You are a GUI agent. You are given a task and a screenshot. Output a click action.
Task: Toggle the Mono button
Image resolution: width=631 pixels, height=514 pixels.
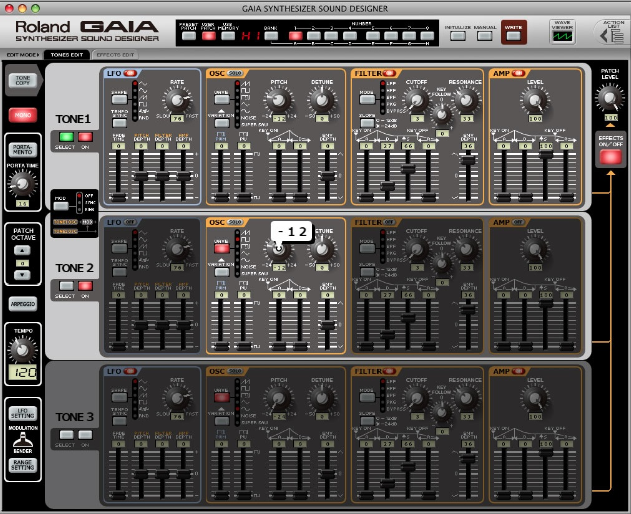[x=21, y=115]
